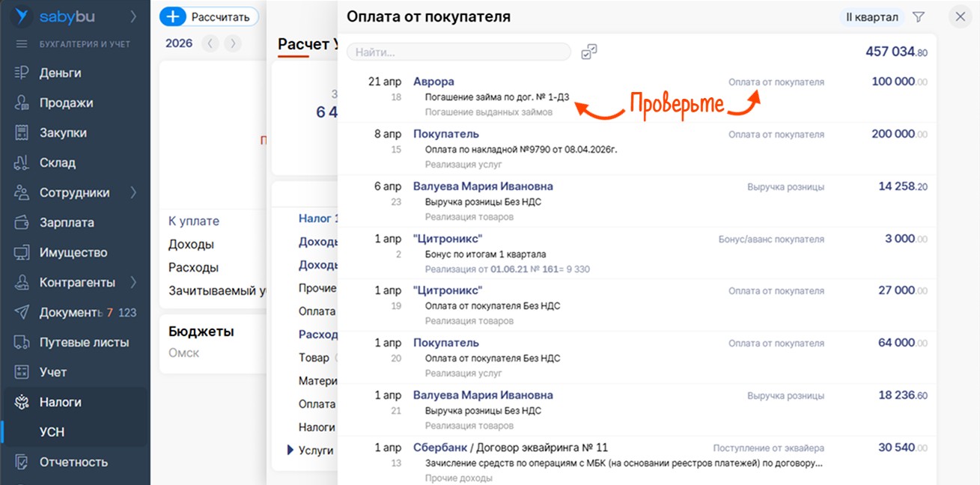Expand the Сотрудники submenu chevron
The width and height of the screenshot is (980, 485).
point(133,192)
